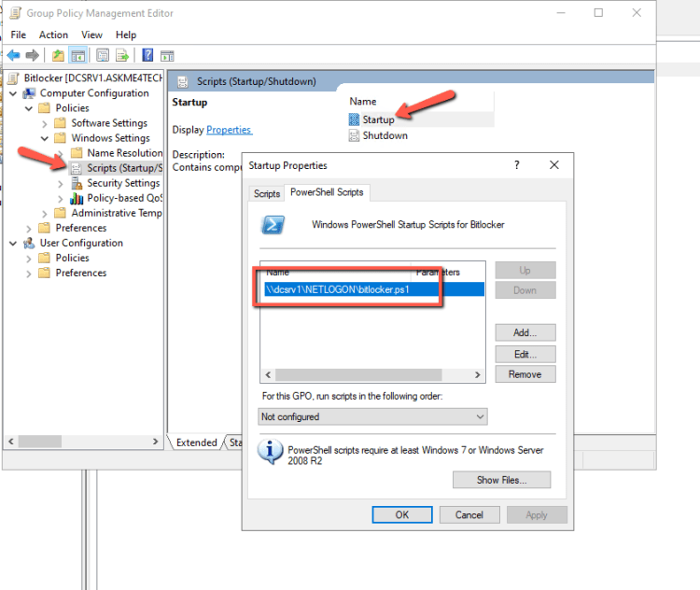Image resolution: width=700 pixels, height=590 pixels.
Task: Expand the Policy-based QoS node
Action: [x=61, y=199]
